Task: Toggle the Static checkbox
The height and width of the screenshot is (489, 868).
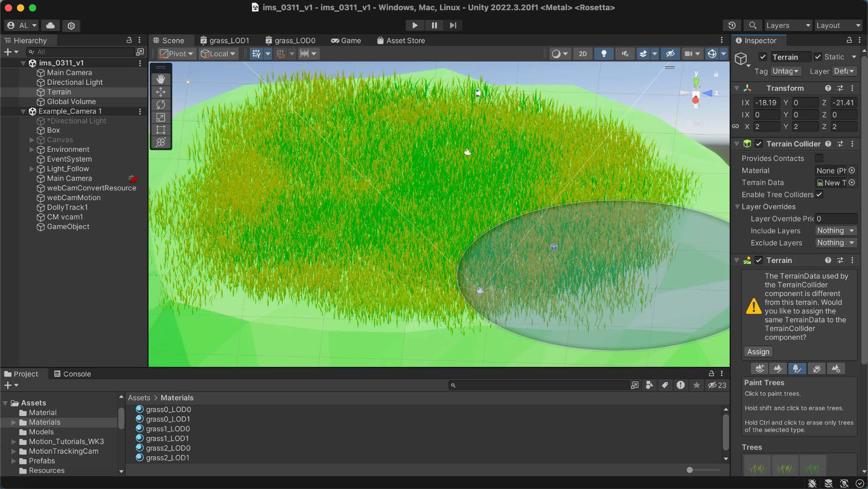Action: click(x=818, y=57)
